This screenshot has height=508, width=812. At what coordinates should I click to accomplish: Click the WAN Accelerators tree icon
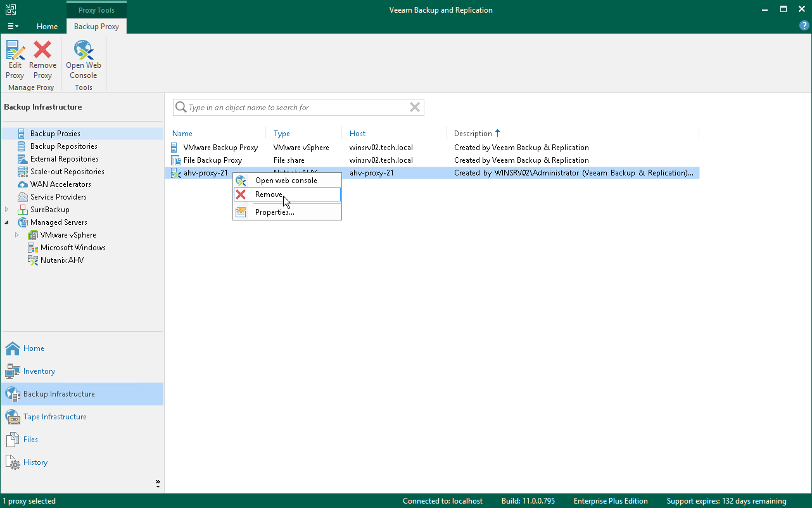point(22,184)
